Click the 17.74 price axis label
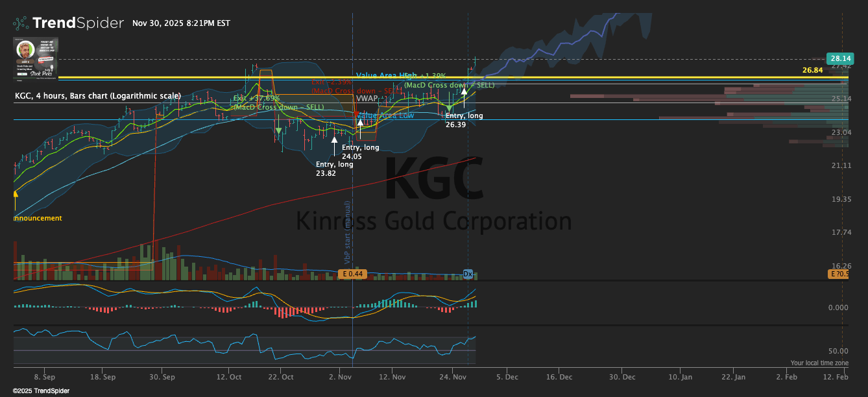 [840, 233]
